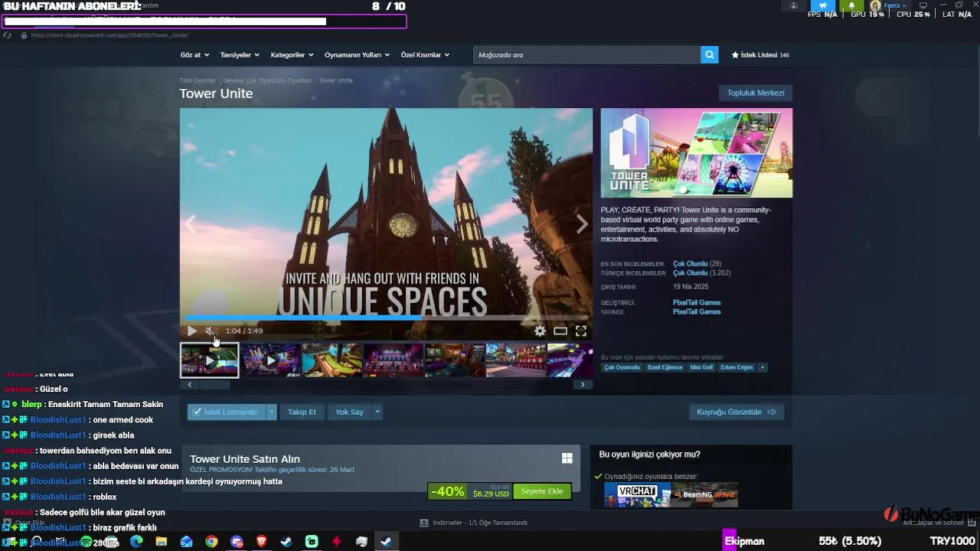Open PixelTail Games publisher link
The width and height of the screenshot is (980, 551).
tap(697, 311)
